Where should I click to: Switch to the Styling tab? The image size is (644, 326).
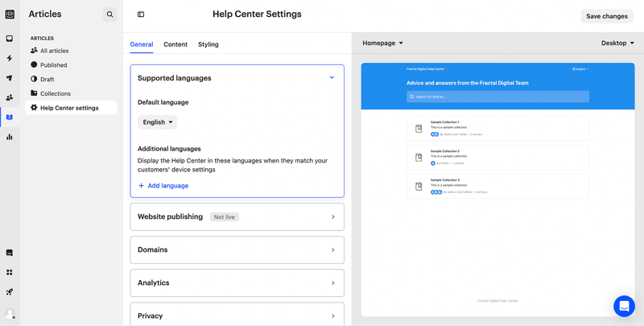coord(208,44)
